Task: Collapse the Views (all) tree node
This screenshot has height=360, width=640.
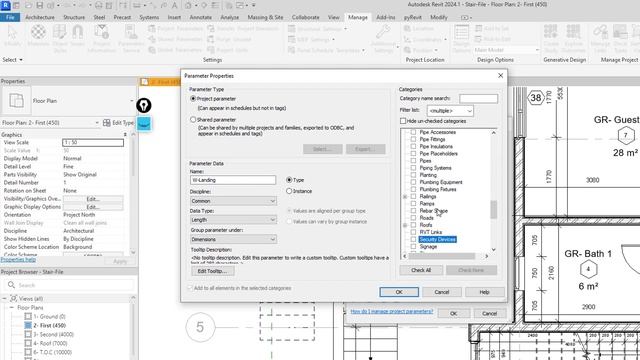Action: 4,298
